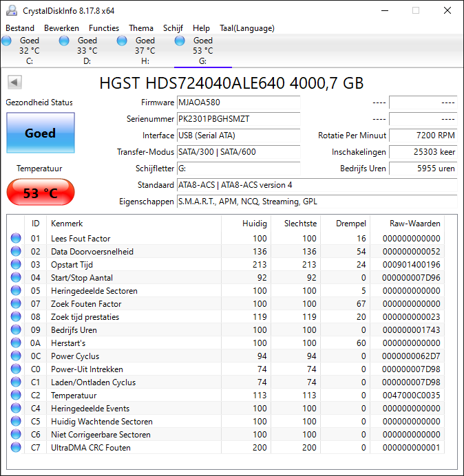Click the Bedrijfs Uren value 5955 uren

point(423,169)
